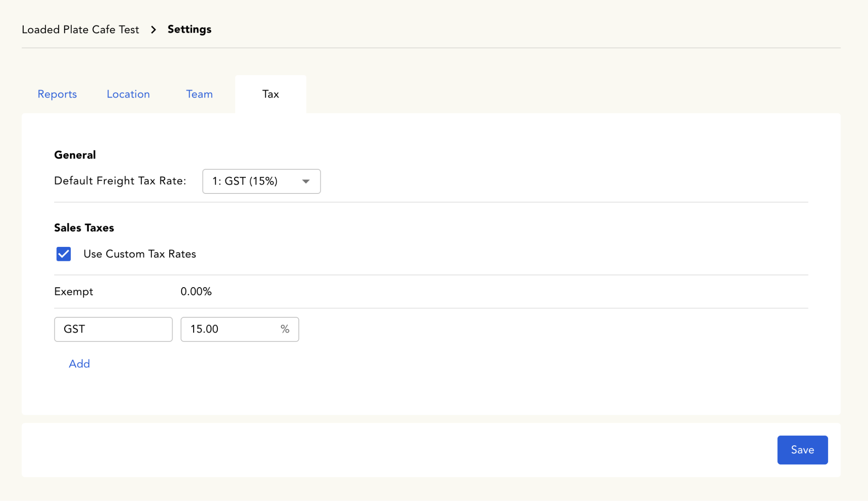Go to the Team tab
Viewport: 868px width, 501px height.
[x=199, y=94]
